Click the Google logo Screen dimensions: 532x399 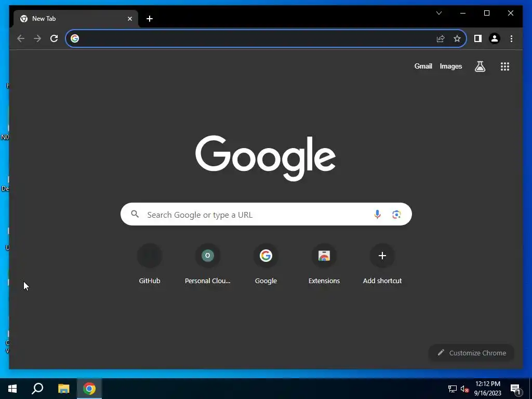pos(265,157)
